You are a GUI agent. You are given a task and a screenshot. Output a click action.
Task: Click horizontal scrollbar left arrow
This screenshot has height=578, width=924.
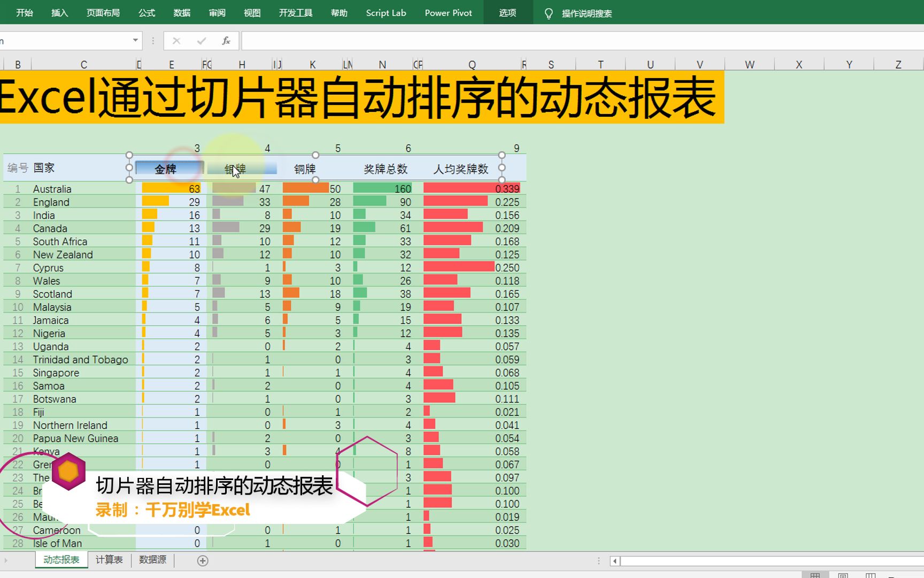pyautogui.click(x=615, y=561)
